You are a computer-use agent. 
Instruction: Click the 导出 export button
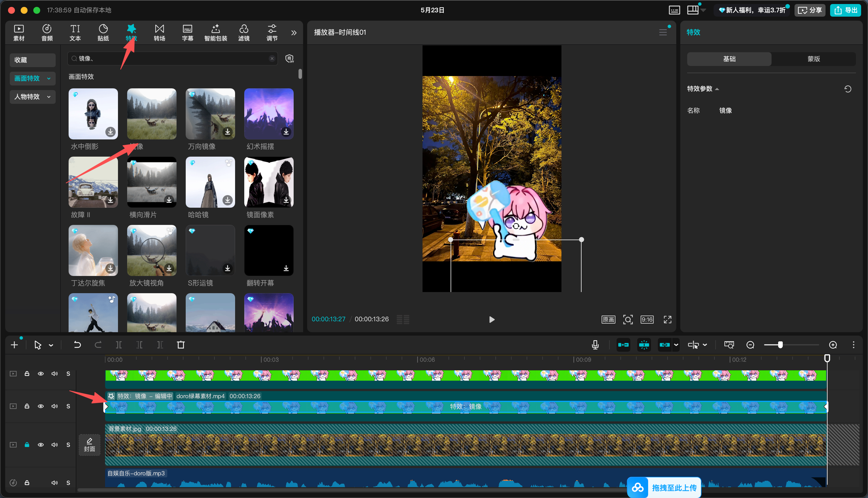click(845, 10)
